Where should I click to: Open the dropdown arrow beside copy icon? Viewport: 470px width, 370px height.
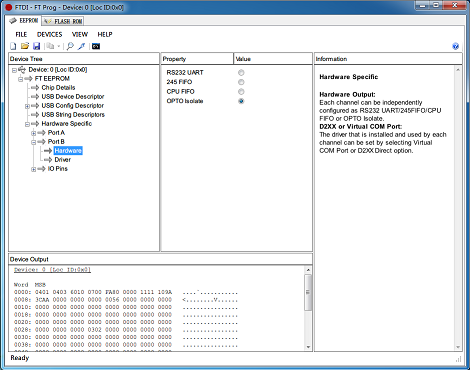point(58,46)
